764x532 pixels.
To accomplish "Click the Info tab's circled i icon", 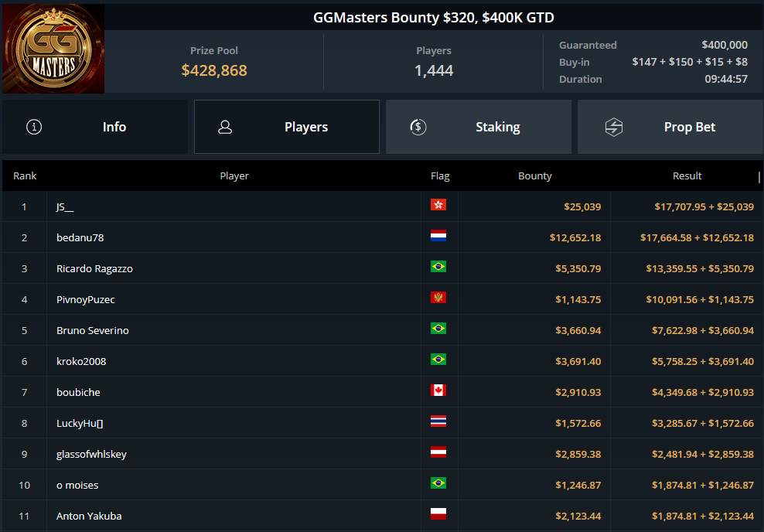I will pyautogui.click(x=33, y=127).
